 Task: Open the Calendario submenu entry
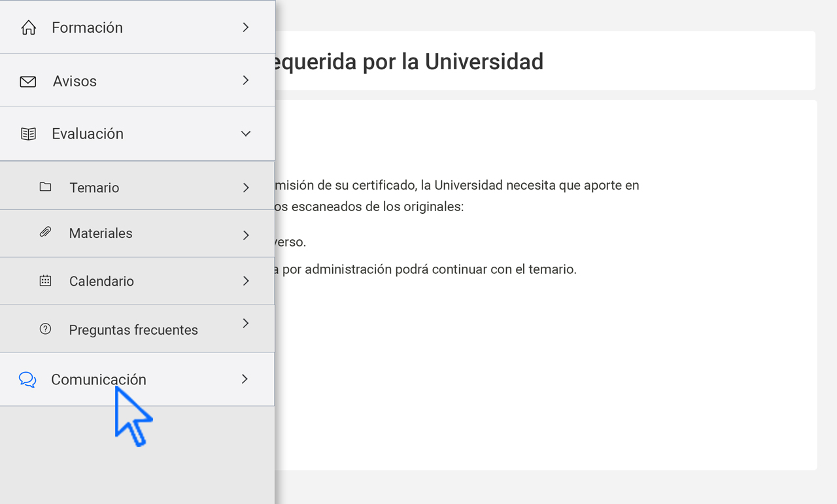pyautogui.click(x=137, y=281)
